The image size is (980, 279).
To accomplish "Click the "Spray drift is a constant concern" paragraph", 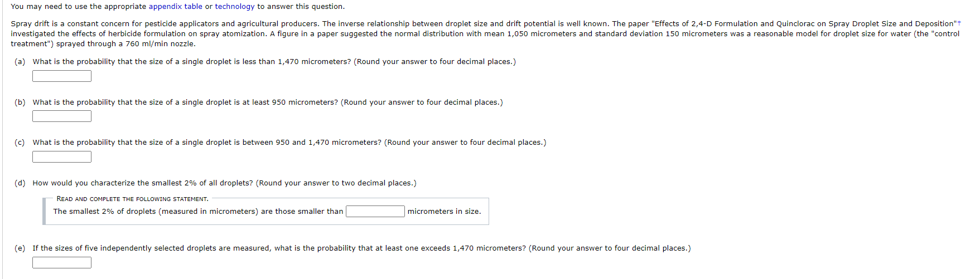I will 486,33.
